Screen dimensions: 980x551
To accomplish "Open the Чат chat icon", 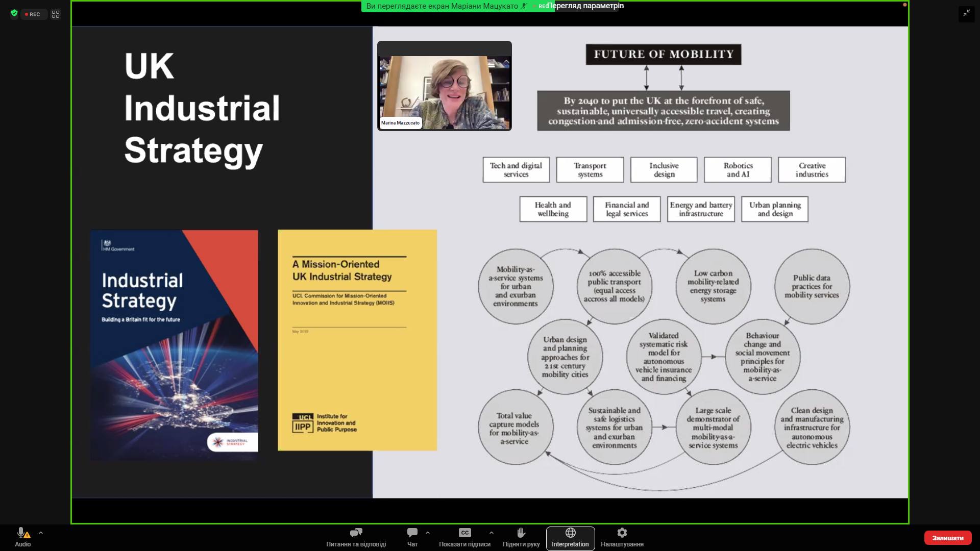I will click(x=412, y=533).
